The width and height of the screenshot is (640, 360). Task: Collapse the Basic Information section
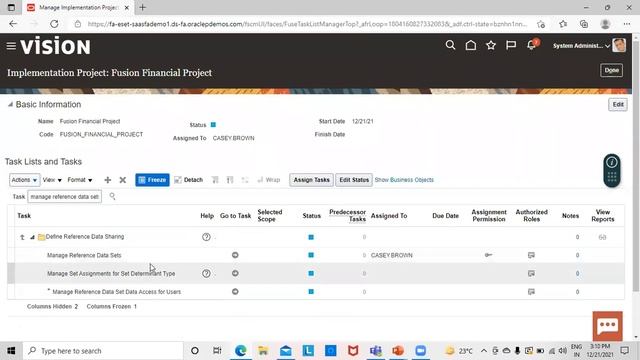[10, 105]
